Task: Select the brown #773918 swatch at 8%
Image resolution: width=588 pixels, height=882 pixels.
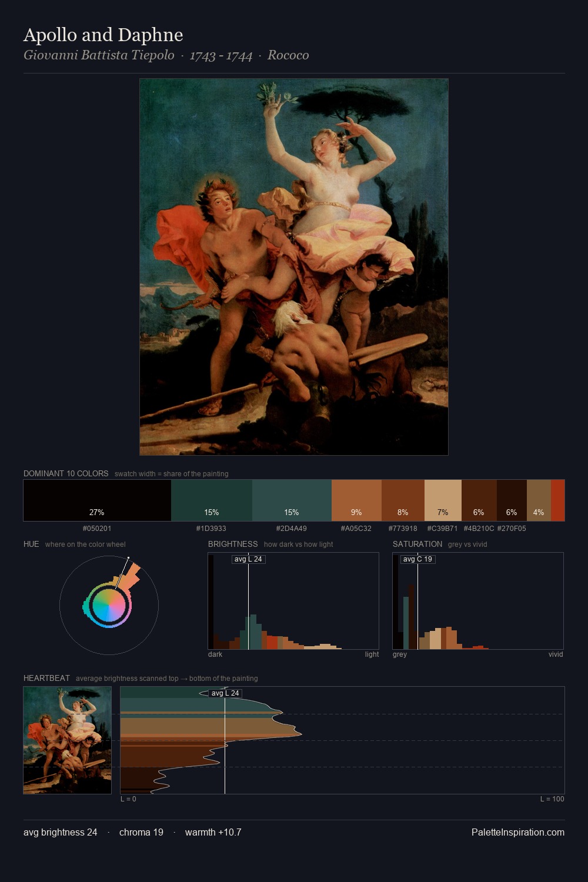Action: 403,500
